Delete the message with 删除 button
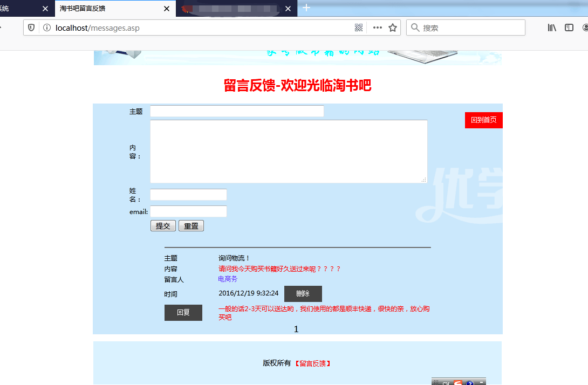Screen dimensions: 588x385 [x=303, y=294]
